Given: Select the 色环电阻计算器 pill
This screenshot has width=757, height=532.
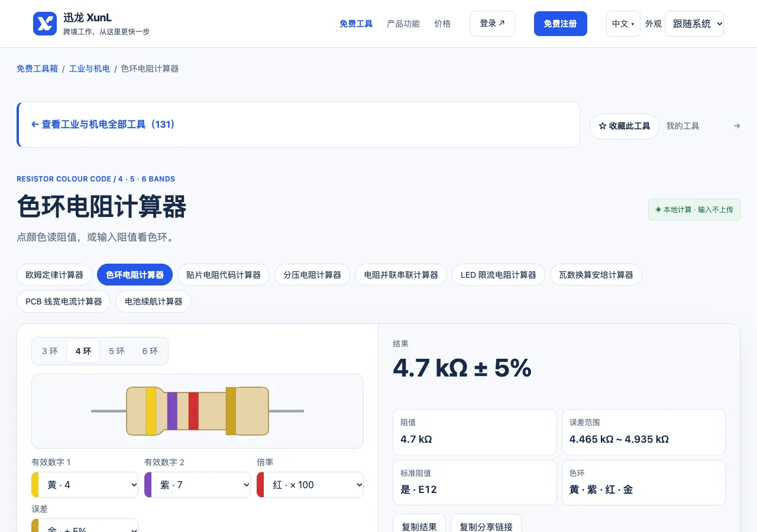Looking at the screenshot, I should (135, 275).
